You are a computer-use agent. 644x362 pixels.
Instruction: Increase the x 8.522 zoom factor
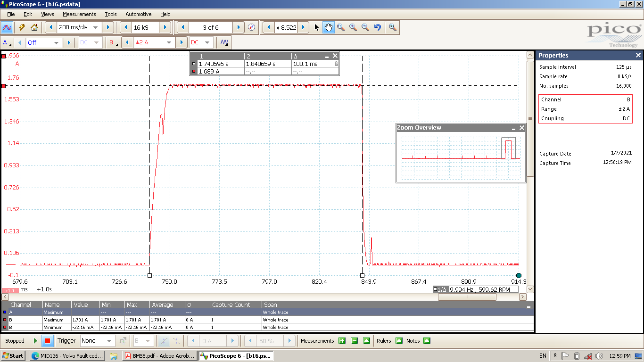(x=303, y=27)
